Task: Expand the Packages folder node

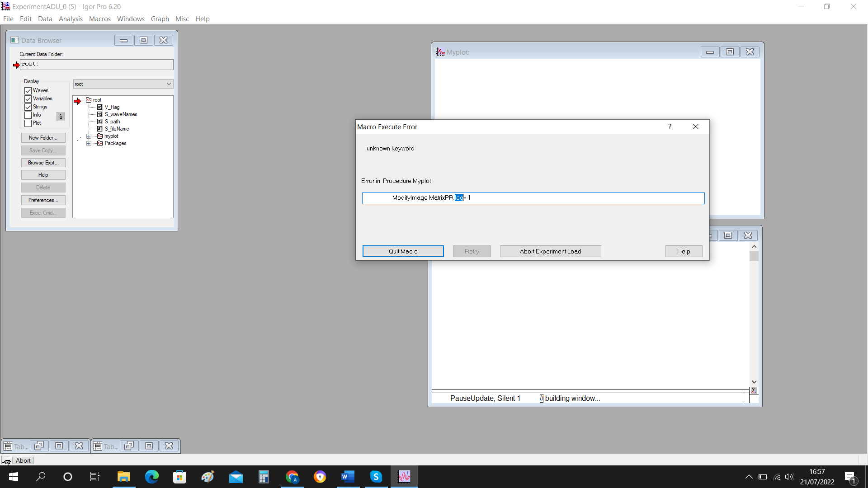Action: [89, 143]
